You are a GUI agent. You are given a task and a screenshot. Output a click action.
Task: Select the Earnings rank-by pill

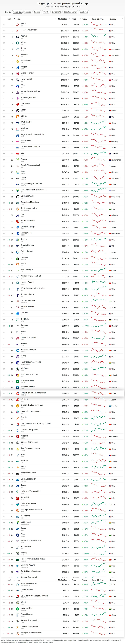(x=28, y=12)
